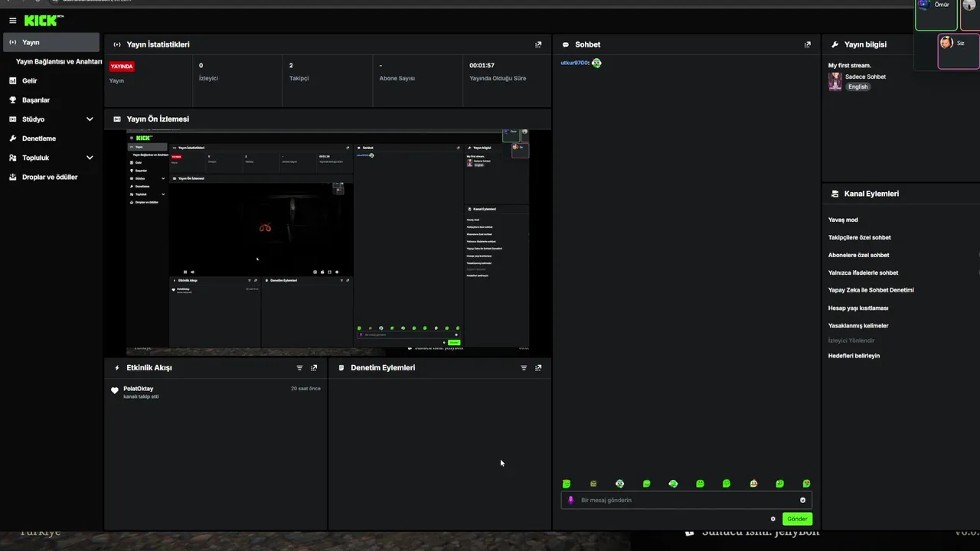Open Yapay Zeka ile Sohbet Denetimi

871,290
